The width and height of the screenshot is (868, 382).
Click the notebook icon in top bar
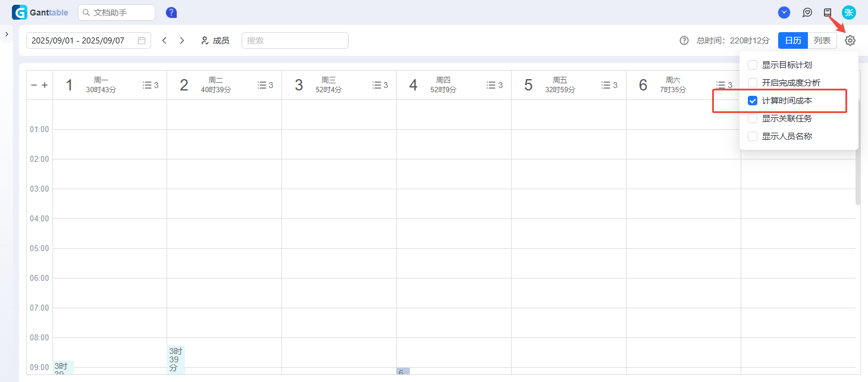point(828,12)
